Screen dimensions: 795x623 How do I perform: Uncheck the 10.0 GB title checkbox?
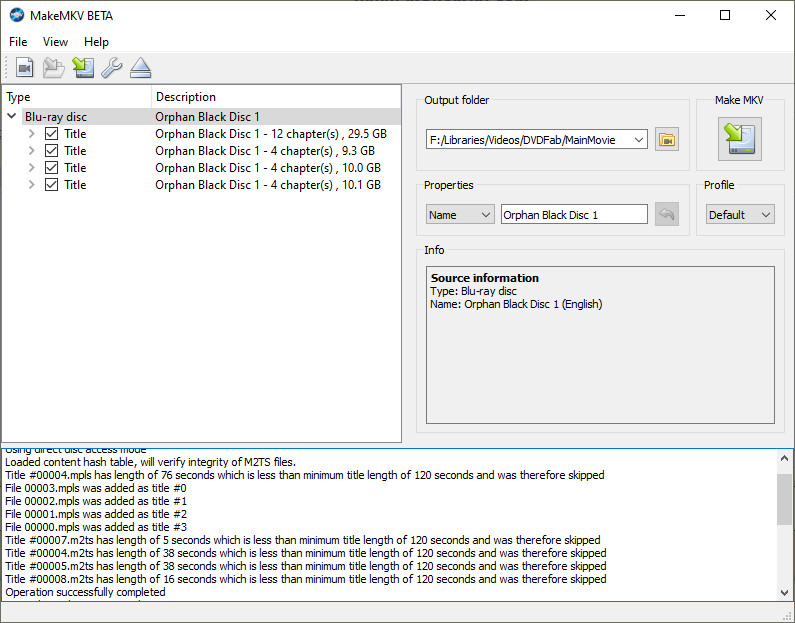click(51, 168)
